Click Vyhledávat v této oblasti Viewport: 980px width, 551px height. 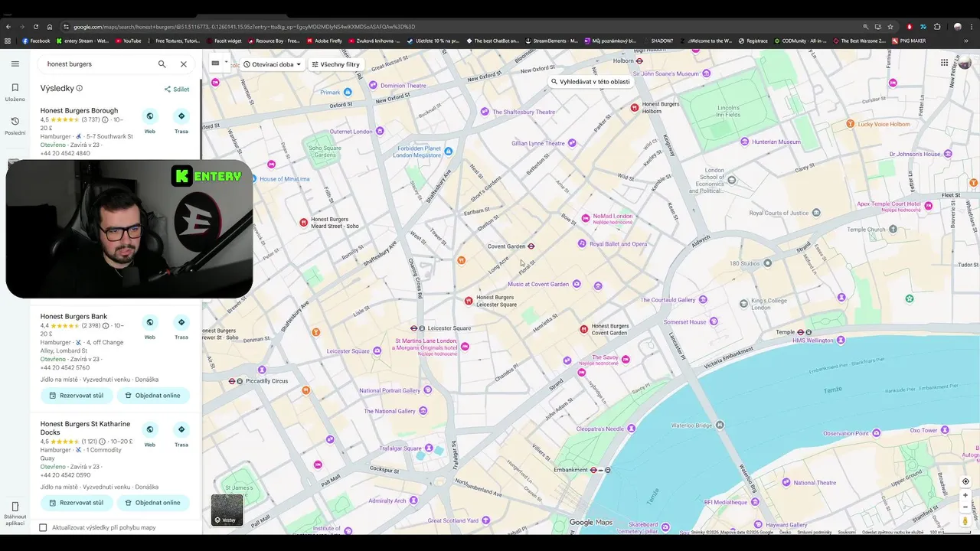590,81
